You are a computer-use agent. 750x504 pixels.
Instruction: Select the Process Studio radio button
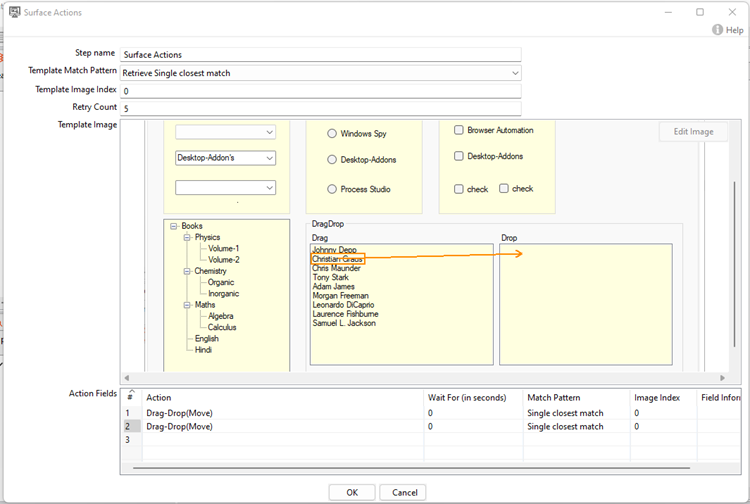tap(332, 189)
